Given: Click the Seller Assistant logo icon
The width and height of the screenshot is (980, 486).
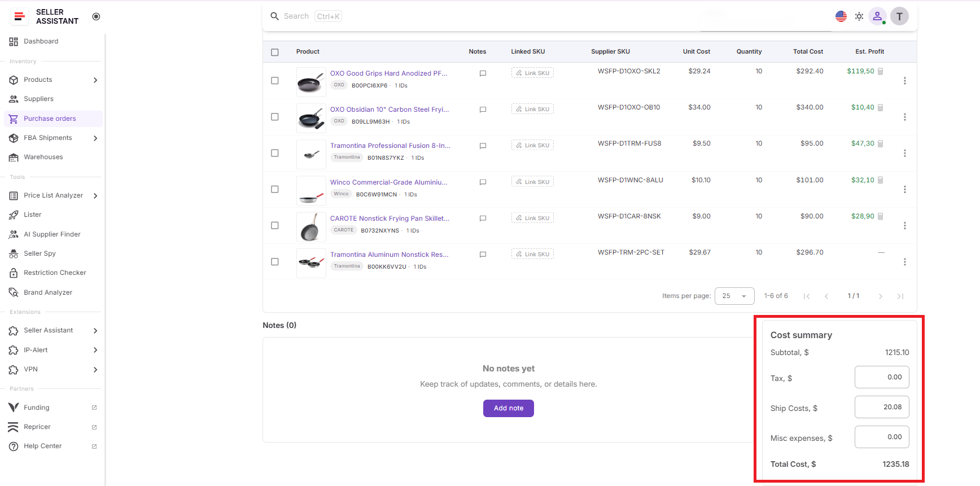Looking at the screenshot, I should coord(19,16).
